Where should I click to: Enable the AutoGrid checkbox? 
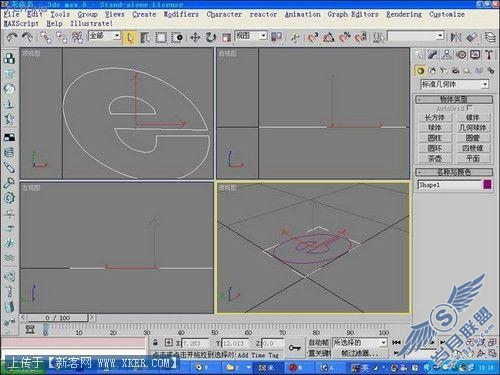[x=469, y=108]
